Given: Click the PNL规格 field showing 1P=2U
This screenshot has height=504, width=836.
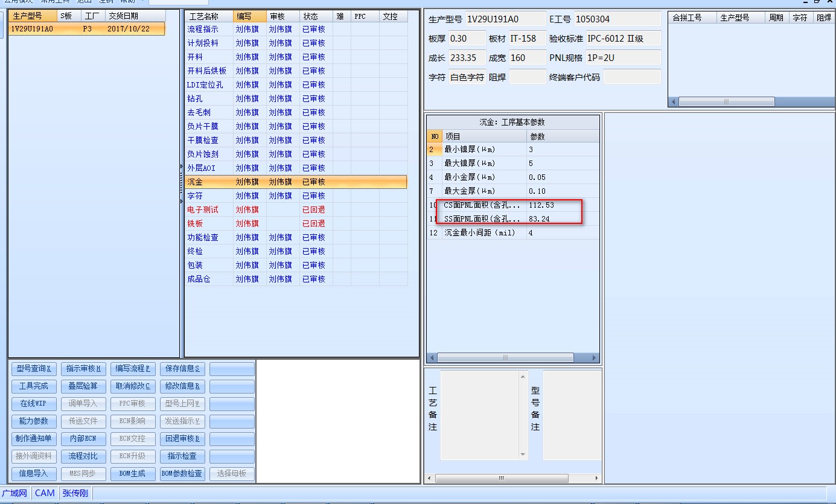Looking at the screenshot, I should tap(623, 58).
